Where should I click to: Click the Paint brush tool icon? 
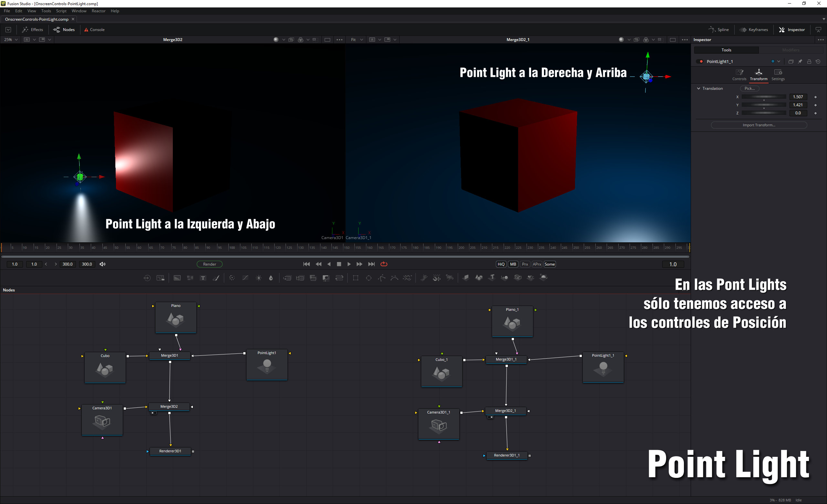[216, 278]
